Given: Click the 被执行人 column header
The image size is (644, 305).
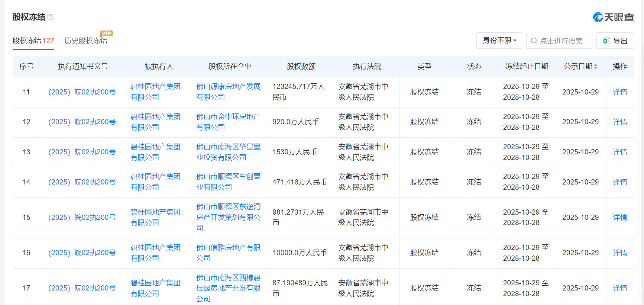Looking at the screenshot, I should tap(159, 67).
